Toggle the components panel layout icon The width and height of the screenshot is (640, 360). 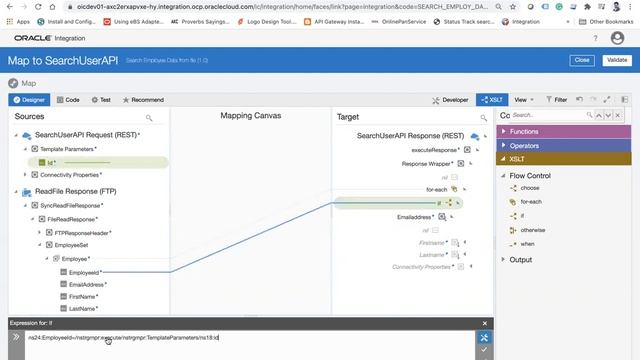pos(624,99)
